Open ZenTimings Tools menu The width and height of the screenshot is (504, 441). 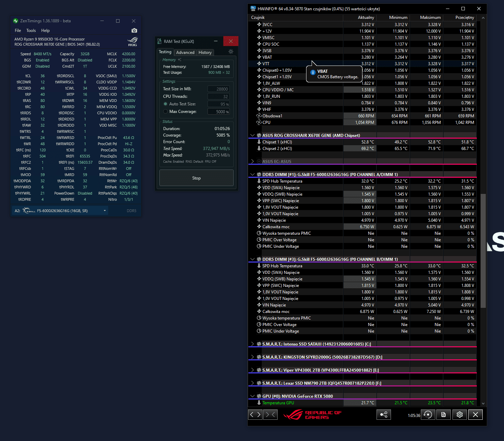coord(31,31)
